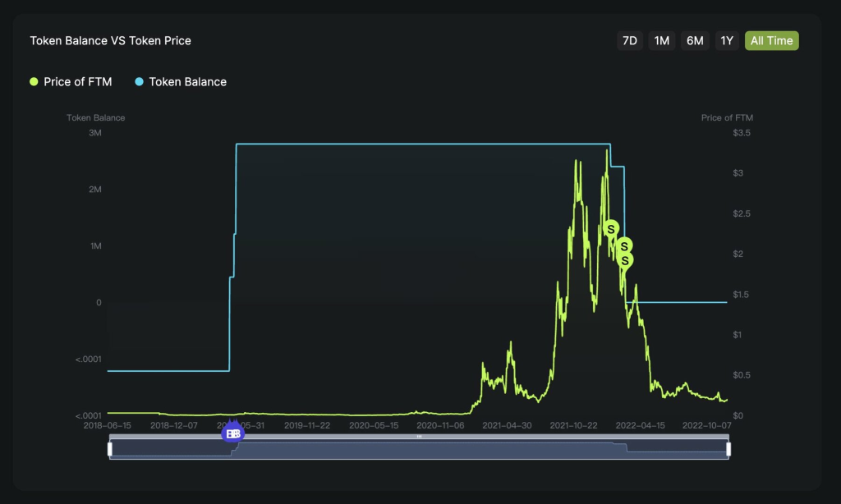
Task: Click the $3 price axis label
Action: 738,173
